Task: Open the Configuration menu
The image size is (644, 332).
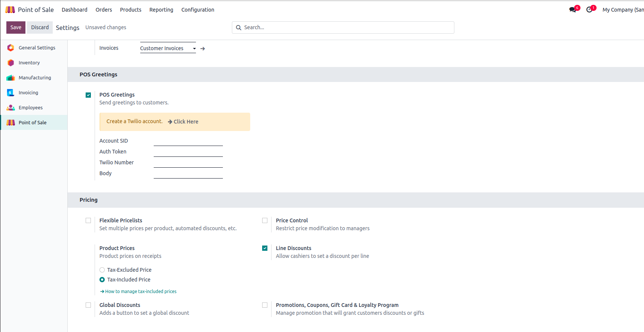Action: pos(198,10)
